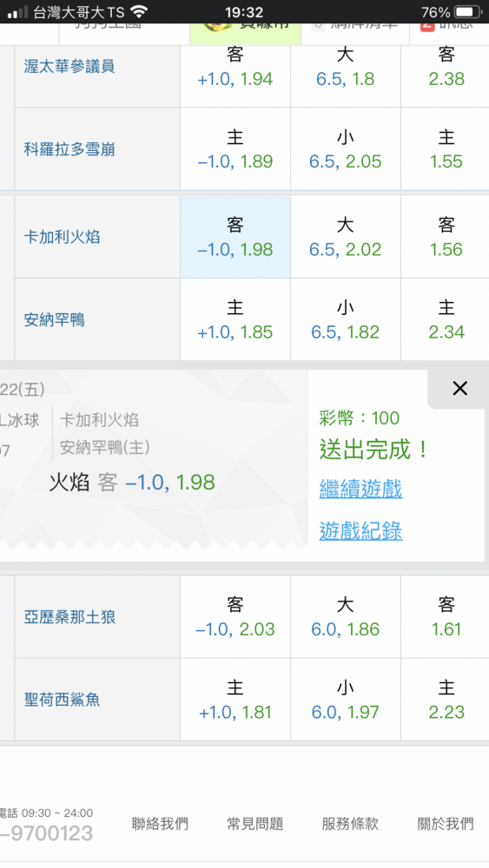This screenshot has height=868, width=489.
Task: Pick 客 1.56 moneyline for 卡加利火焰
Action: click(446, 237)
